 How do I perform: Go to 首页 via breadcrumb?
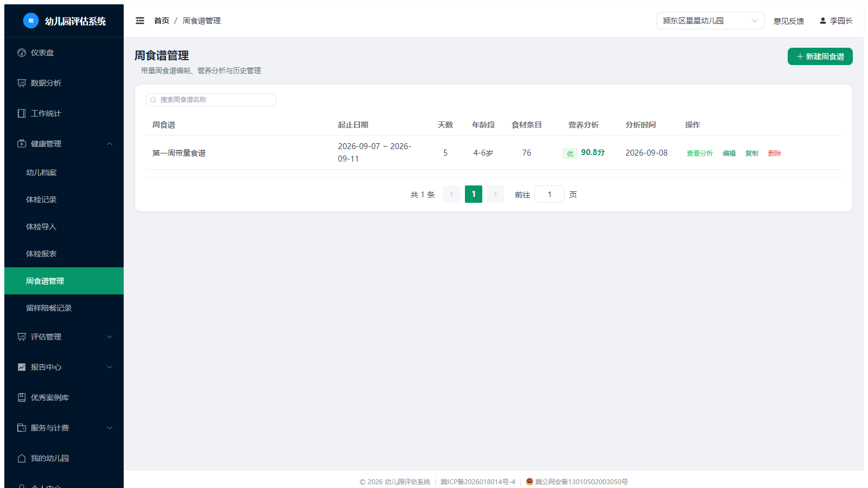coord(161,21)
